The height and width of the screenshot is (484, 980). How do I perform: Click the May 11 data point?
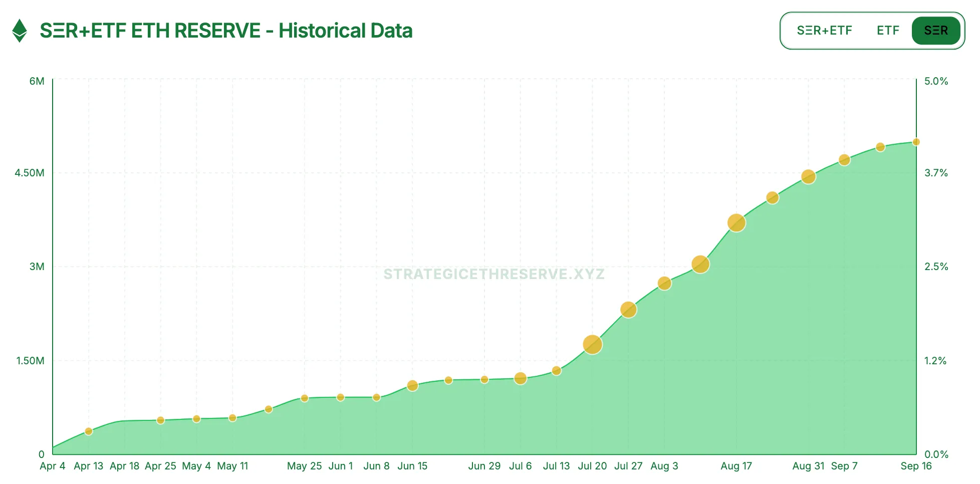[x=232, y=418]
